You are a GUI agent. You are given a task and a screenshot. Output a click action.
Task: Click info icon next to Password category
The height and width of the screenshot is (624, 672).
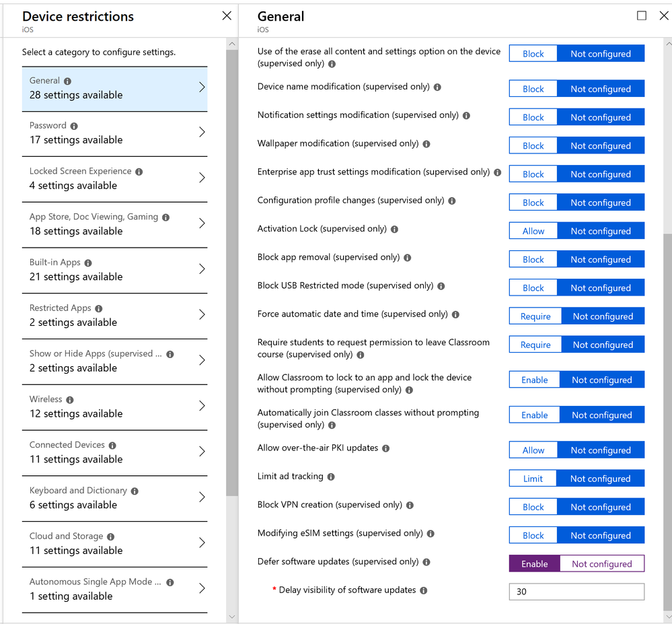tap(74, 126)
